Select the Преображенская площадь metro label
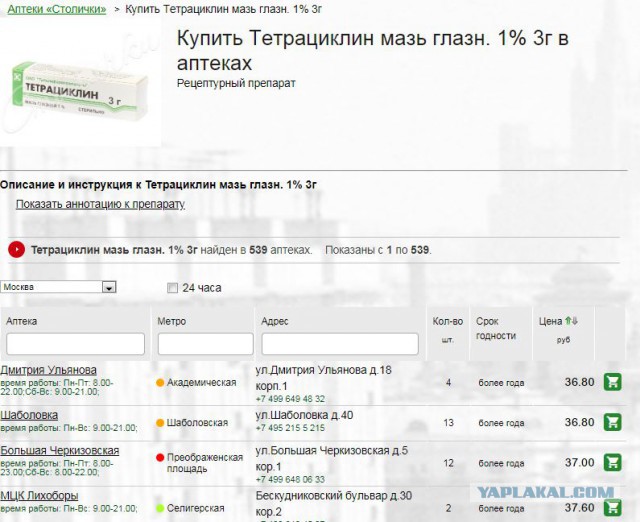Viewport: 640px width, 522px height. [x=205, y=463]
